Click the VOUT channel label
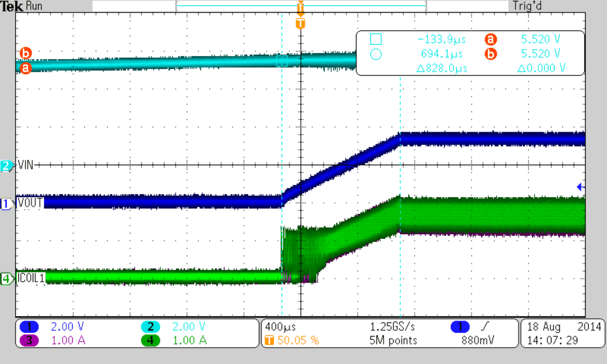 click(x=30, y=204)
